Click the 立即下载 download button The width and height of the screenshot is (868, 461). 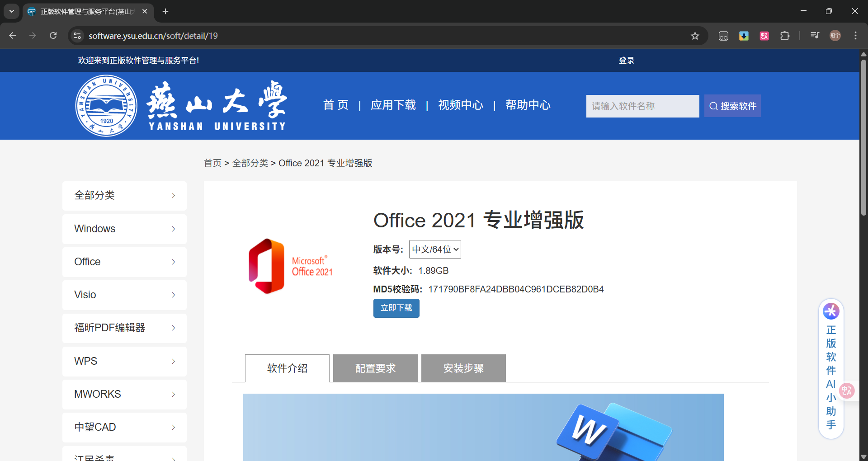396,308
